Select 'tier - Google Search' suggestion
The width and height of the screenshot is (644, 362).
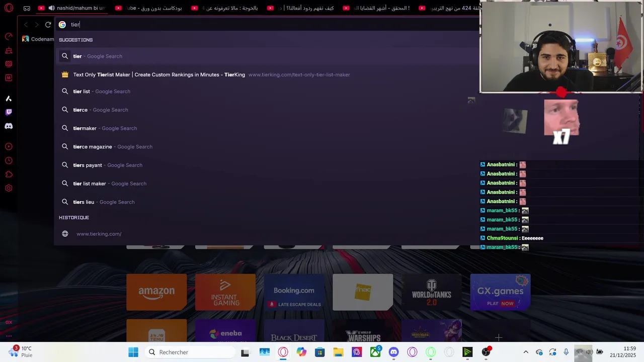point(267,56)
